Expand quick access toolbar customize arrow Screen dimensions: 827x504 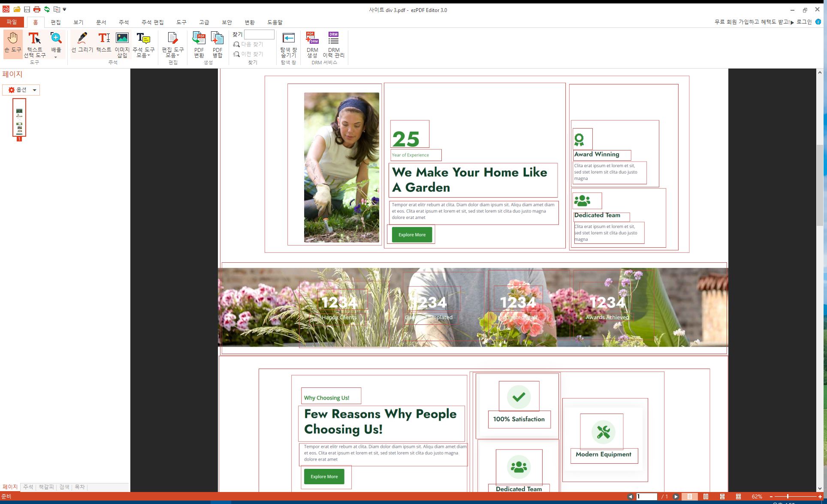coord(64,9)
